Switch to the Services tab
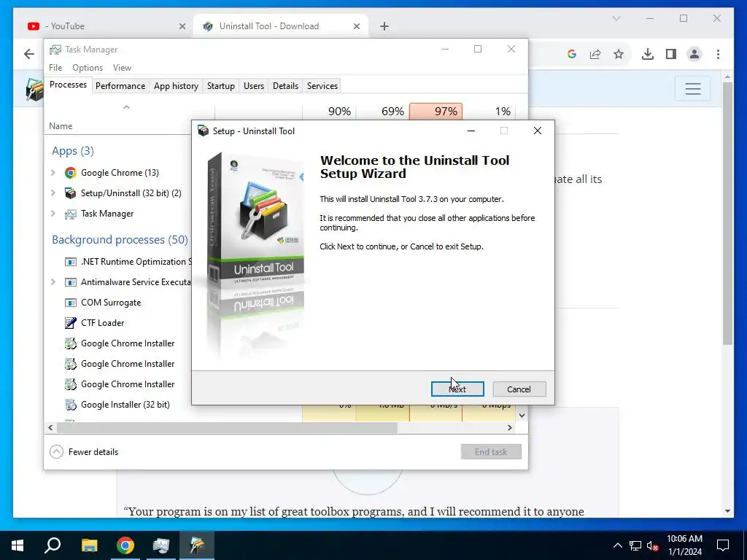The image size is (747, 560). pyautogui.click(x=322, y=86)
